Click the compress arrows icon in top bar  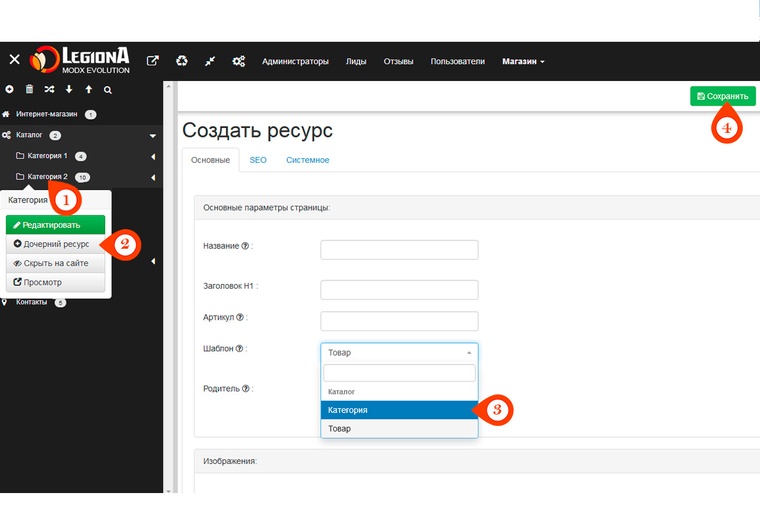point(210,61)
